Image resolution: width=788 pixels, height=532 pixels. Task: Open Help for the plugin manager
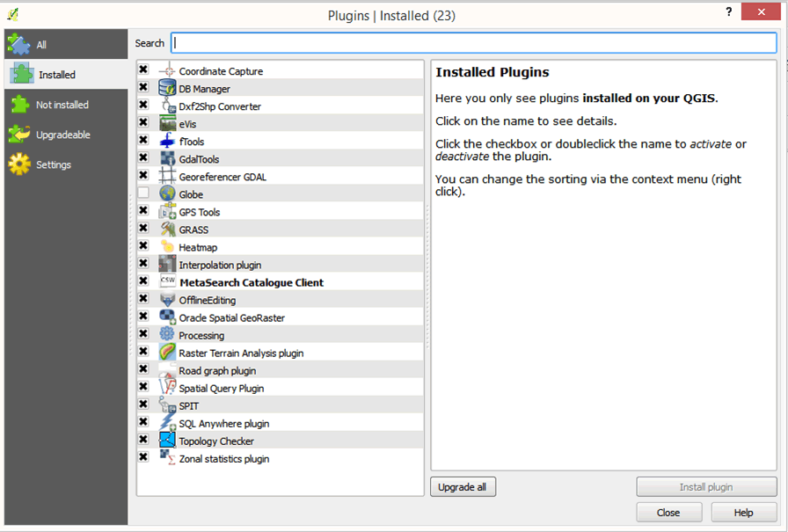744,513
